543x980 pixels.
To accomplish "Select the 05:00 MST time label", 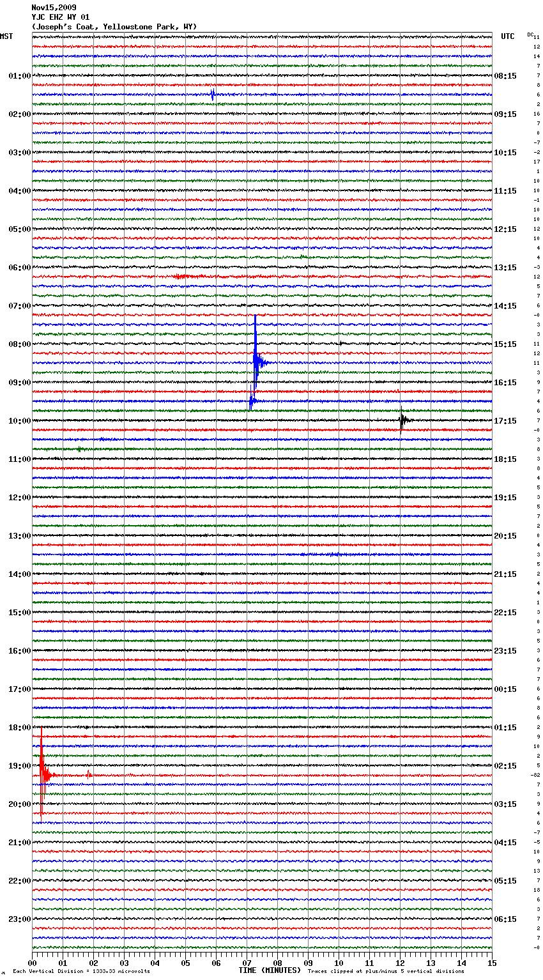I will point(20,229).
